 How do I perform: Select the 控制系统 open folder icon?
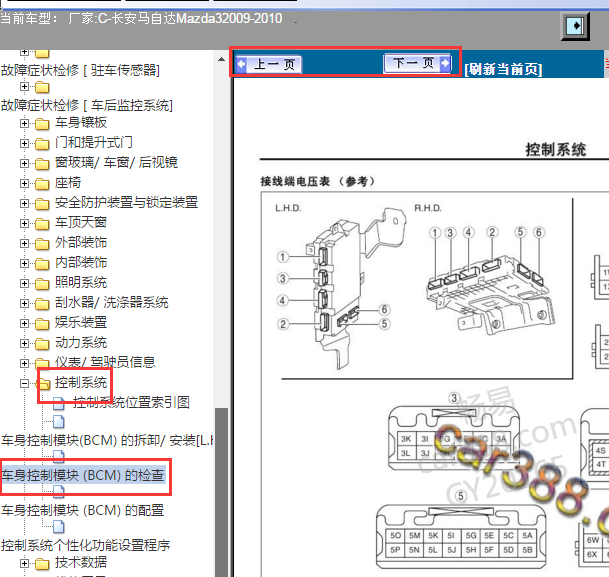(x=43, y=384)
